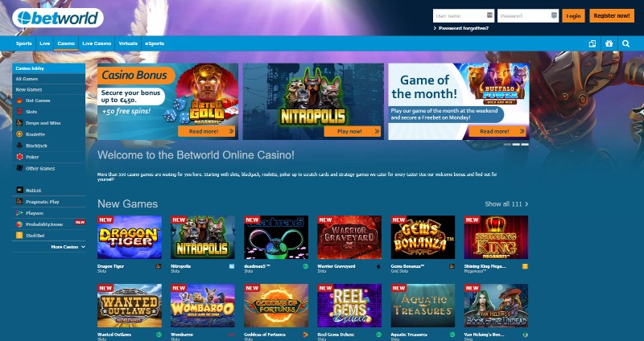
Task: Expand the More Casino providers list
Action: 68,247
